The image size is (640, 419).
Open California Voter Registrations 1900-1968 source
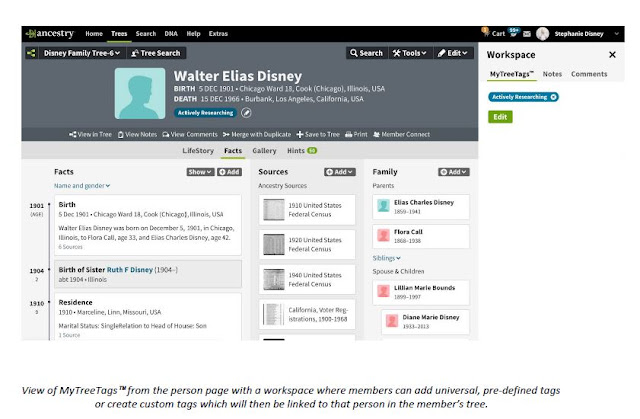click(x=307, y=315)
